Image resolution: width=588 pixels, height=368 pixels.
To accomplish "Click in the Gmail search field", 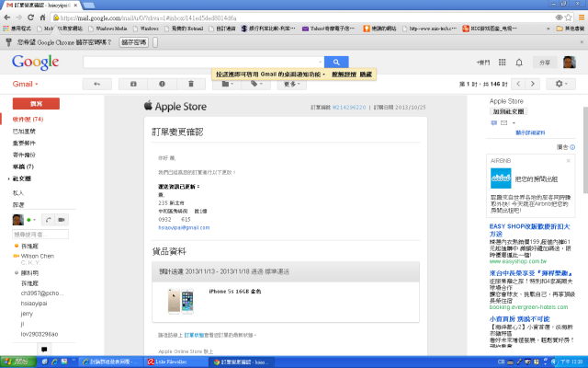I will (x=204, y=62).
